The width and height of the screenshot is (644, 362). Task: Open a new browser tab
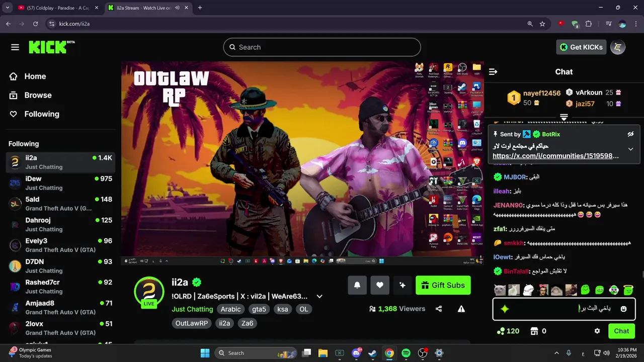click(x=200, y=8)
